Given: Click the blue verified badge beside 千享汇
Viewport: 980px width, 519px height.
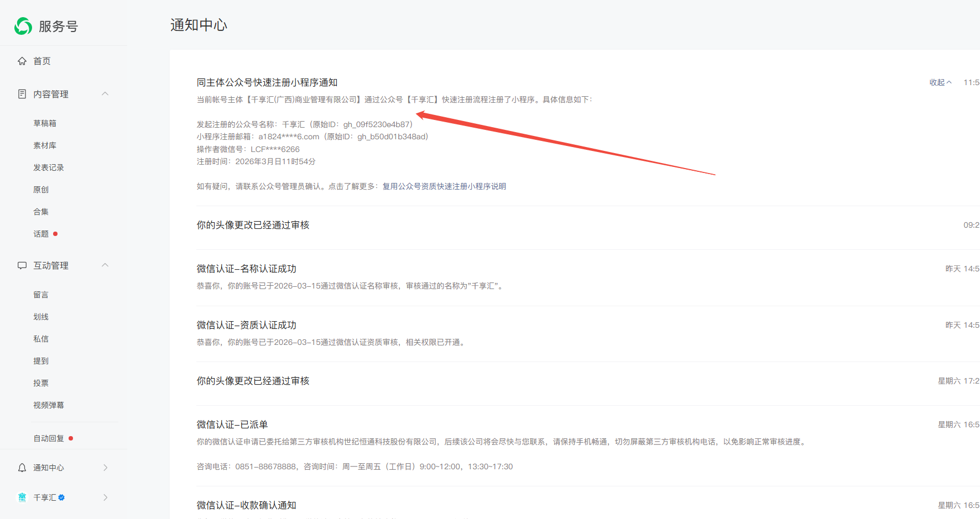Looking at the screenshot, I should point(61,497).
